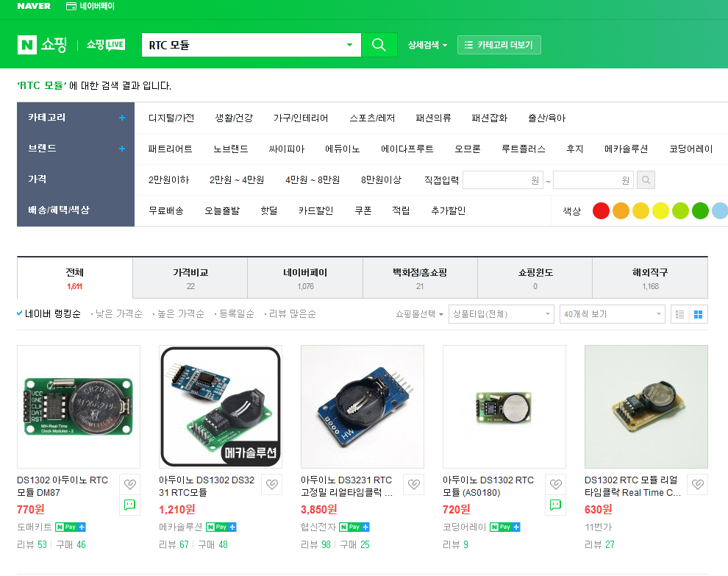This screenshot has width=728, height=576.
Task: Open 메카솔루션 labeled product thumbnail
Action: coord(221,407)
